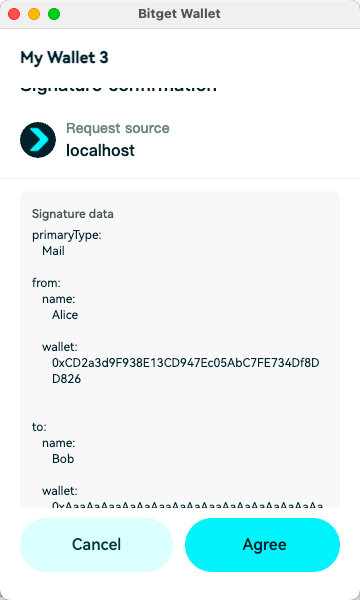Click Alice's wallet address starting 0xCD2a
This screenshot has height=600, width=360.
coord(186,370)
